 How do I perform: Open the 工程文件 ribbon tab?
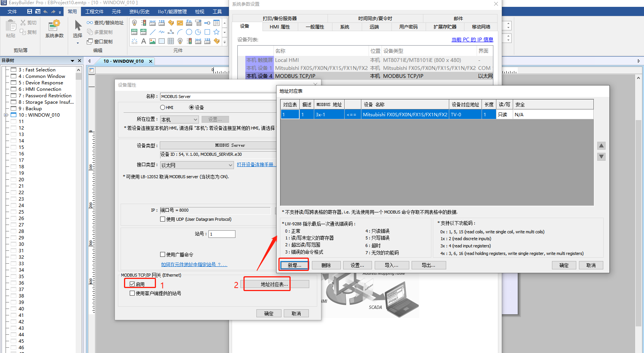point(94,12)
